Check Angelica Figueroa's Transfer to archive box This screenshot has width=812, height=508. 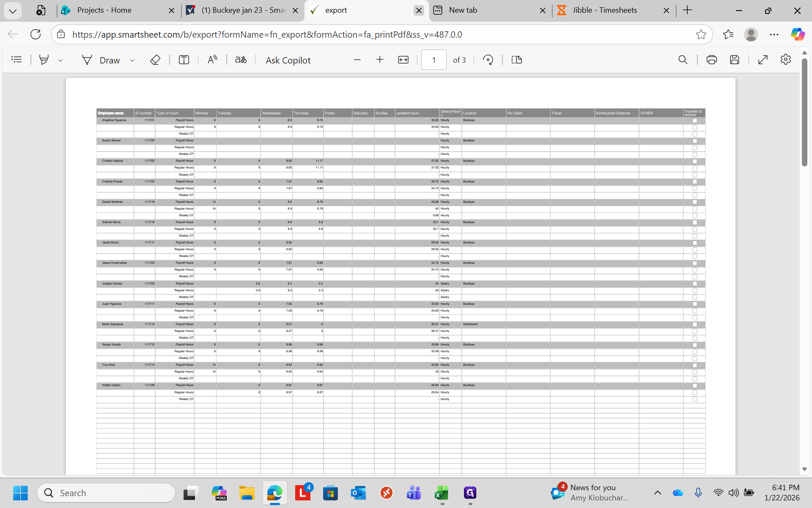(694, 121)
